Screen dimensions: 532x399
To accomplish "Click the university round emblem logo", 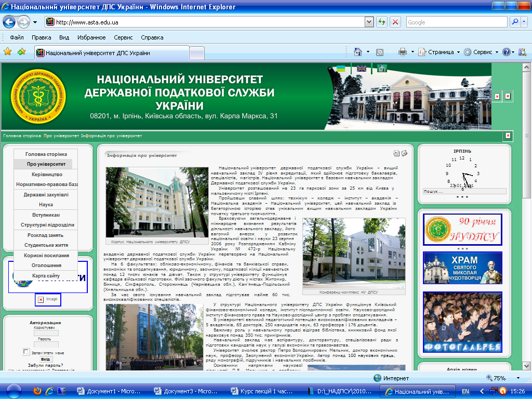I will coord(38,97).
